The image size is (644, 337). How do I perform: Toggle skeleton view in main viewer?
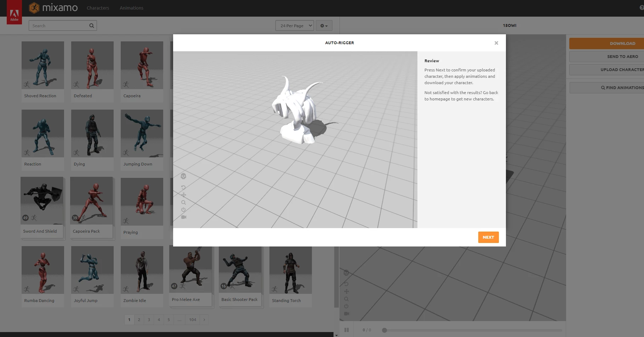pyautogui.click(x=346, y=273)
